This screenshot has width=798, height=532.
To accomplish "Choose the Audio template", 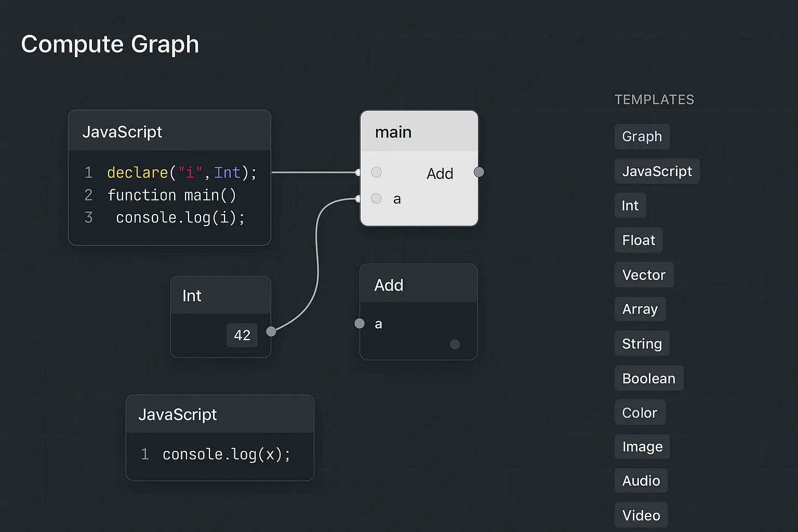I will click(x=641, y=481).
